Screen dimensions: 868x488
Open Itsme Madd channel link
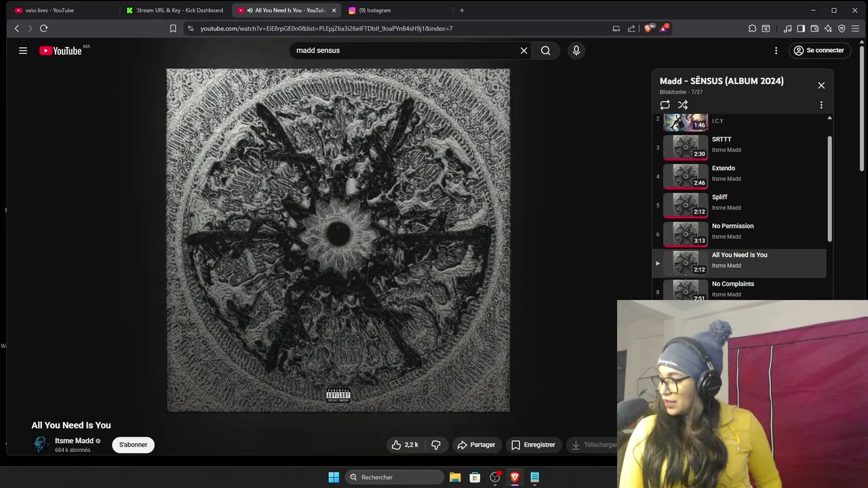[x=74, y=441]
